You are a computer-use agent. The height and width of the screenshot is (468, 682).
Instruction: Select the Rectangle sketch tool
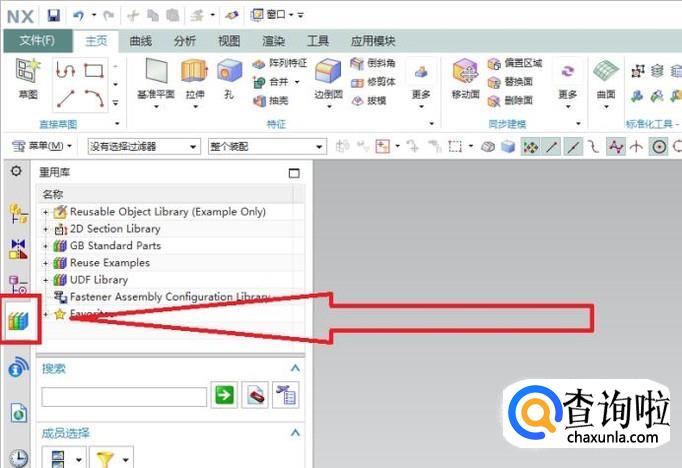point(94,70)
